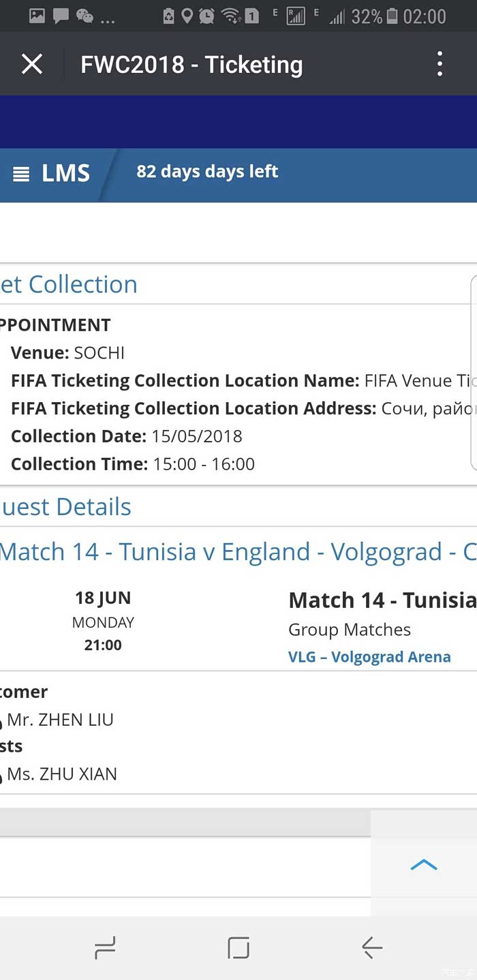Tap the battery indicator icon
This screenshot has width=477, height=980.
[392, 16]
